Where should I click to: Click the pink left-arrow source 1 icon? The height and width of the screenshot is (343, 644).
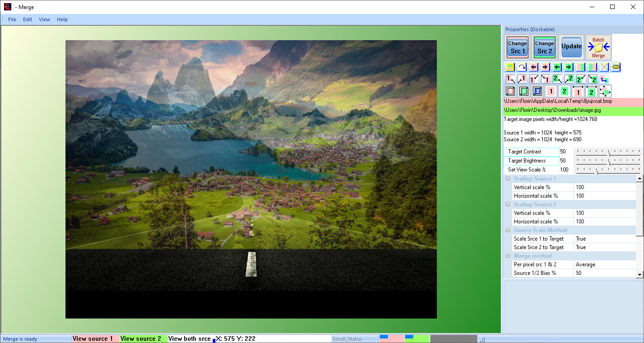[x=533, y=67]
